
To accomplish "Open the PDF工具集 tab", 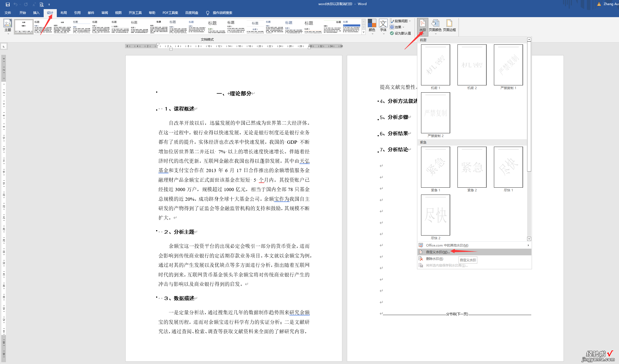I will coord(170,13).
